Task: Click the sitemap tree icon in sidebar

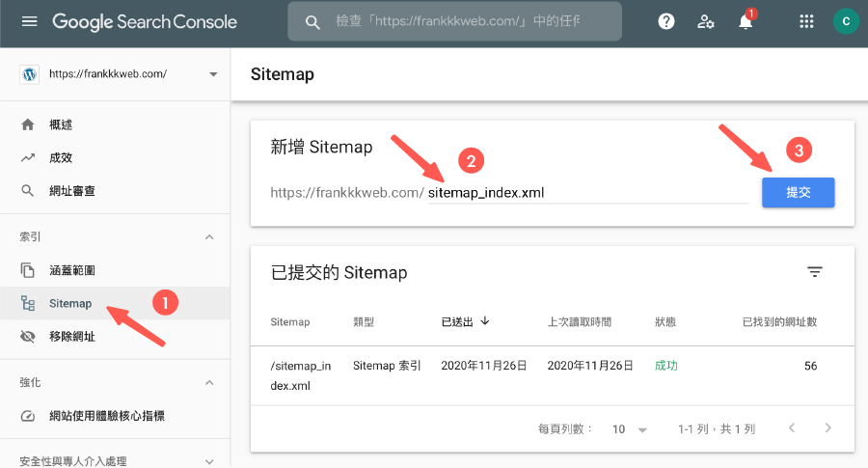Action: [28, 303]
